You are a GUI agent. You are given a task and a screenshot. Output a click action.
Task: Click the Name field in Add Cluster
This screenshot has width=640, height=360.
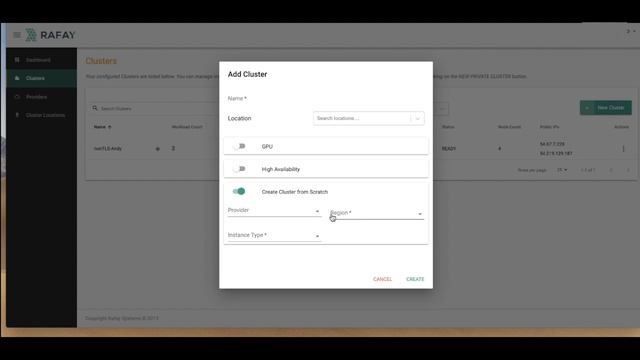(326, 98)
